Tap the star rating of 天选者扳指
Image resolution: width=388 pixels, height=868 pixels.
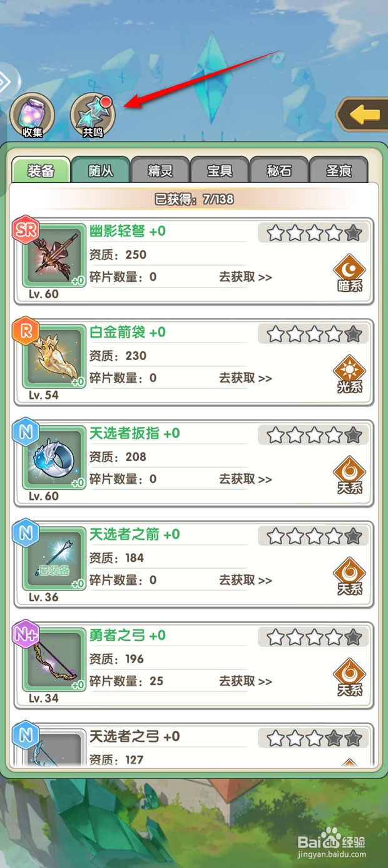tap(314, 435)
